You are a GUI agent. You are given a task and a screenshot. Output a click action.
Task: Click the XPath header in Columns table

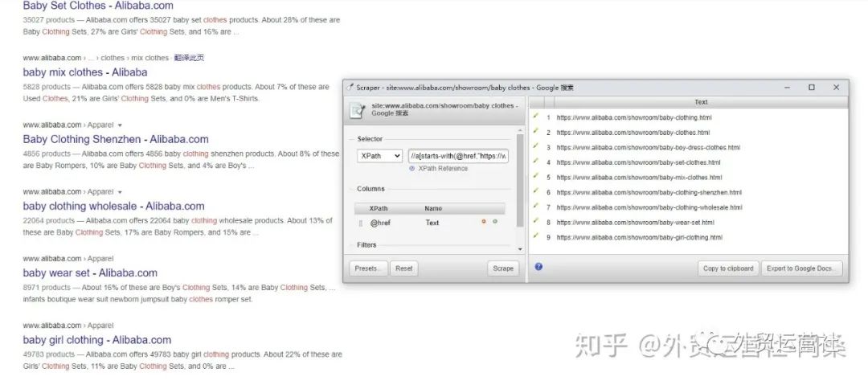click(x=379, y=208)
